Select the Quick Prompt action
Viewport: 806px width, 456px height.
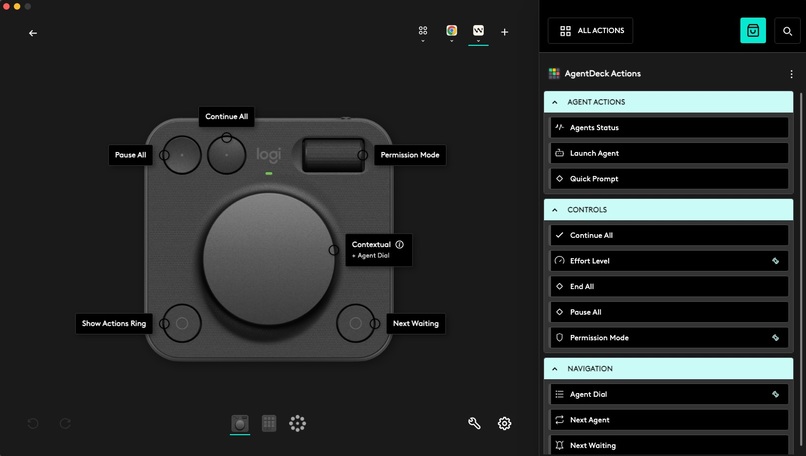[x=669, y=179]
